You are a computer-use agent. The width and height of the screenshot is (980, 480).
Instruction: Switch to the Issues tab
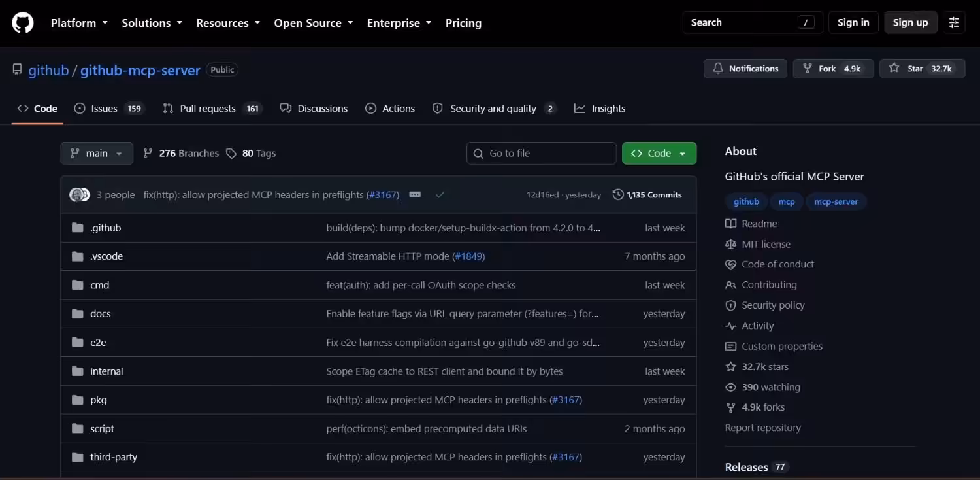pyautogui.click(x=108, y=109)
